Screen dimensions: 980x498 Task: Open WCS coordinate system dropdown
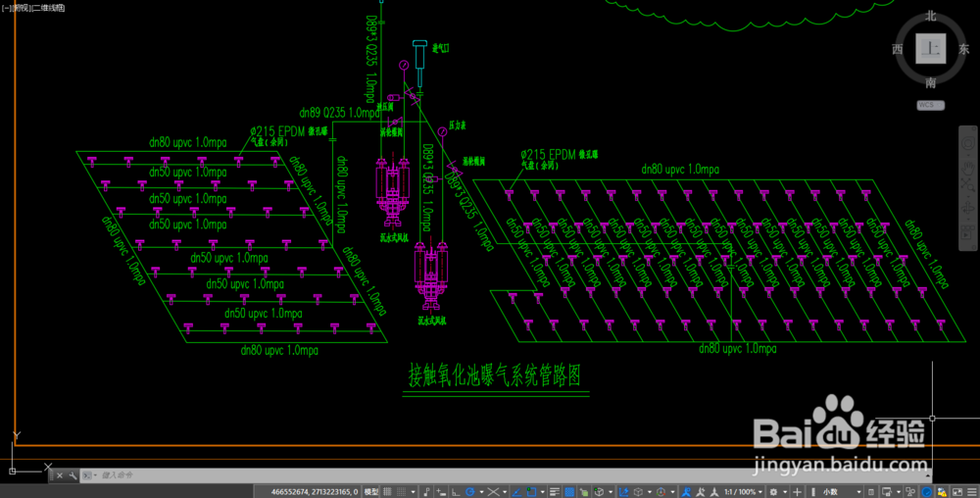(x=931, y=105)
